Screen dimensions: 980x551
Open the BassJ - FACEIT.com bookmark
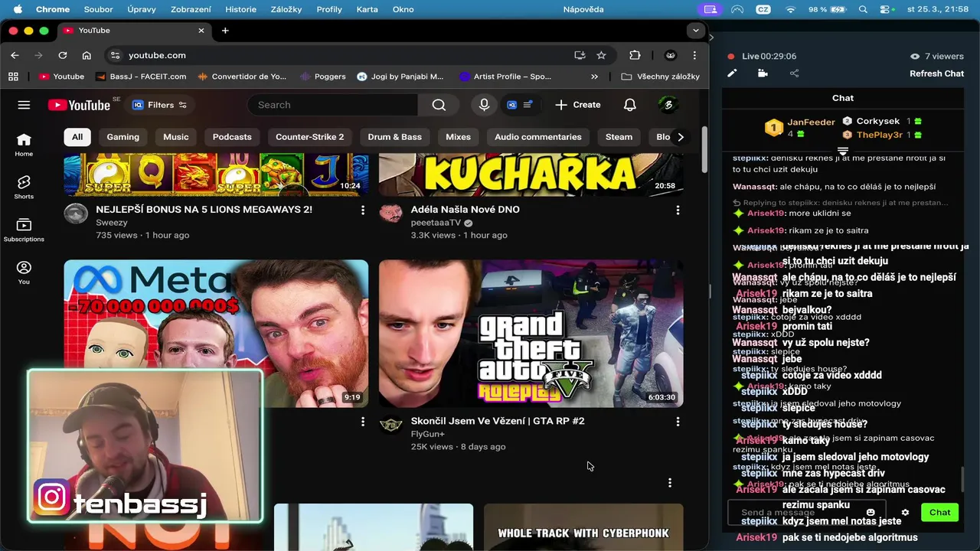coord(141,77)
